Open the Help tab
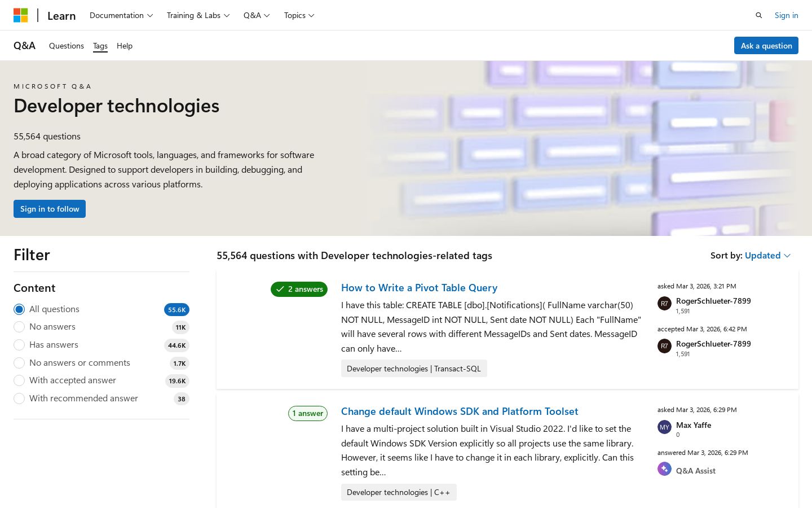This screenshot has width=812, height=508. (125, 46)
